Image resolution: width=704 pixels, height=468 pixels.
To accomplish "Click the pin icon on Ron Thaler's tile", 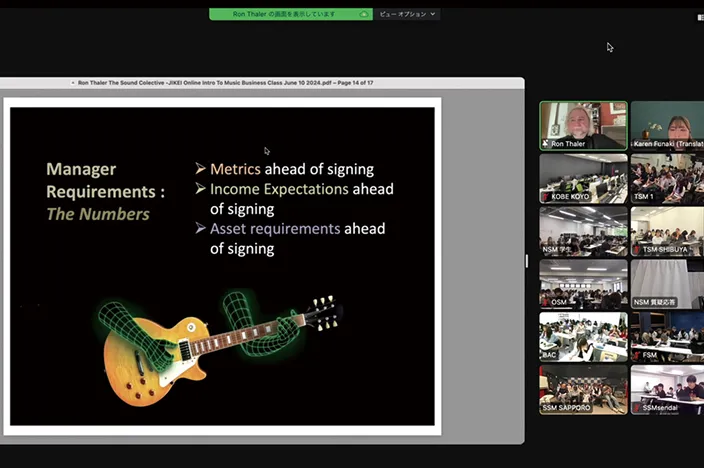I will [546, 144].
